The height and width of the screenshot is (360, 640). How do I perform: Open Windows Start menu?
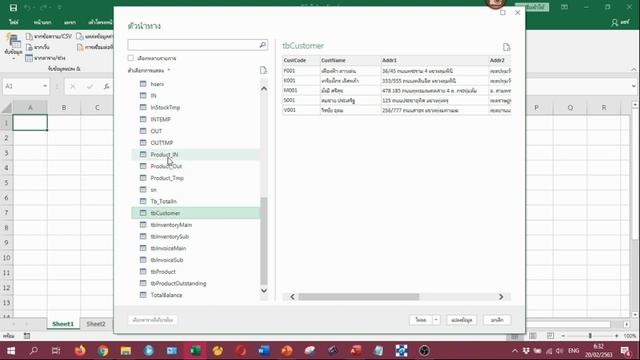click(x=11, y=351)
